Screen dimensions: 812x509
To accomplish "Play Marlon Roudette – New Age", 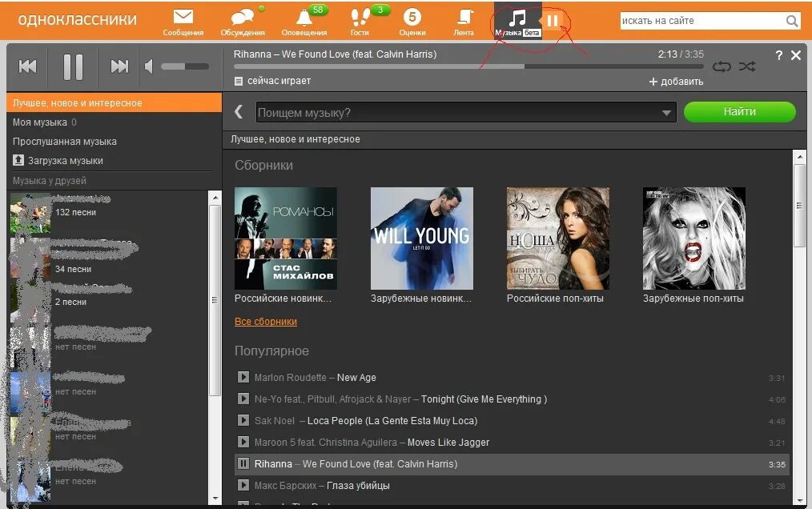I will click(x=243, y=377).
